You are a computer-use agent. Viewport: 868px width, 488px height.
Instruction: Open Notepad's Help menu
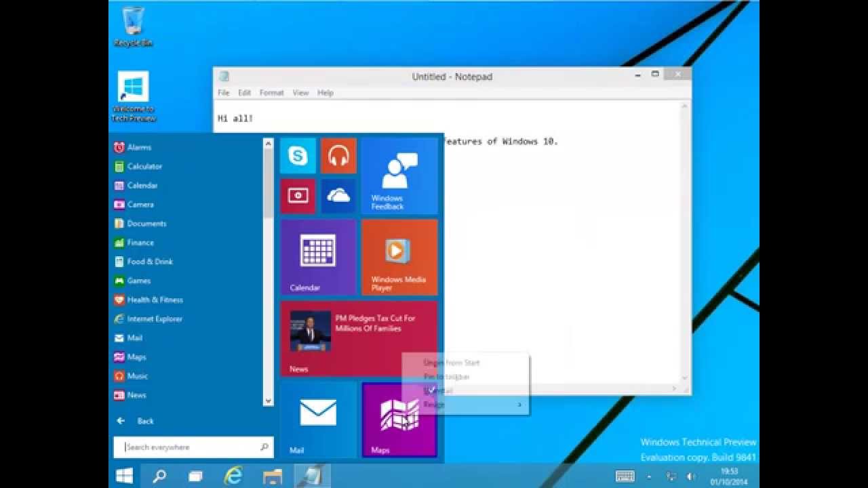(325, 93)
